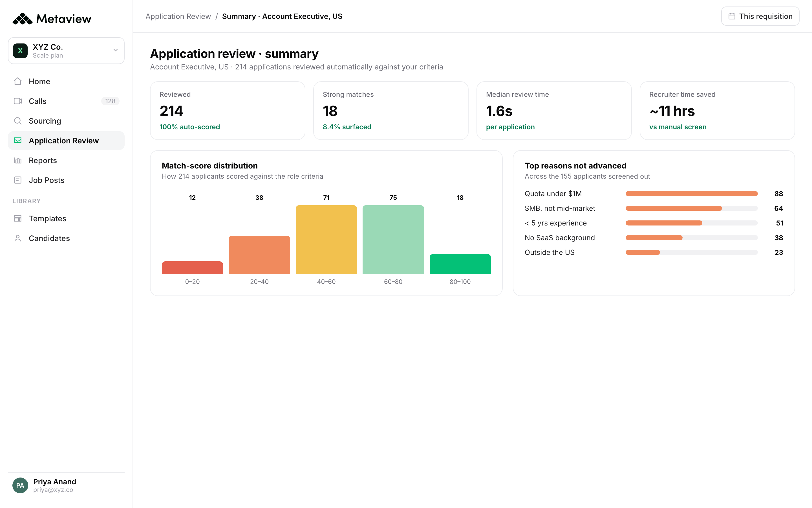Go to Sourcing in the sidebar
This screenshot has width=812, height=508.
(66, 121)
